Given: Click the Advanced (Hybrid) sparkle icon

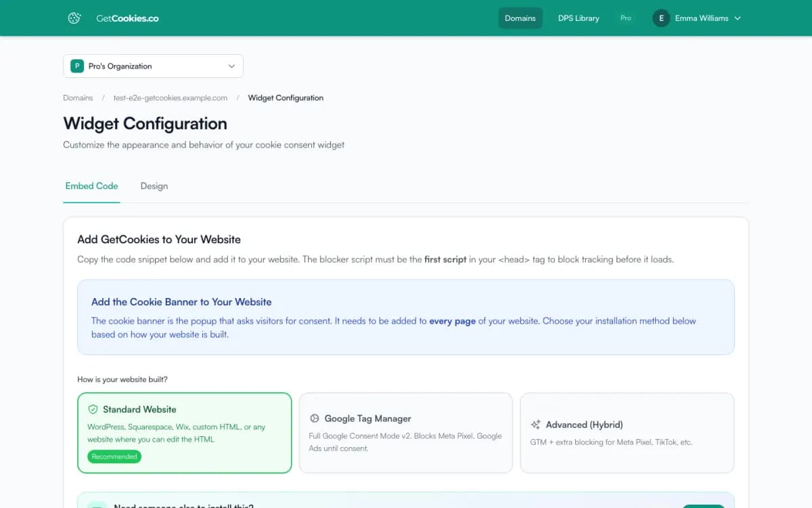Looking at the screenshot, I should (x=536, y=425).
